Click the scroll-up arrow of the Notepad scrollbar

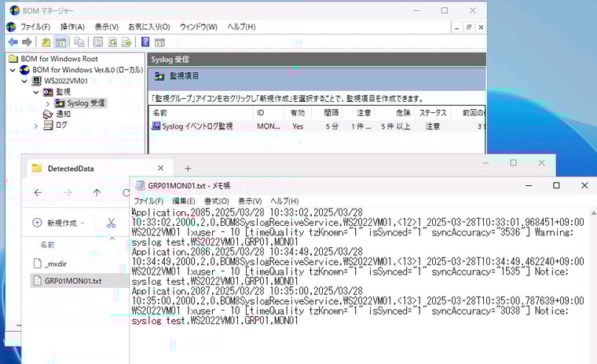[593, 213]
